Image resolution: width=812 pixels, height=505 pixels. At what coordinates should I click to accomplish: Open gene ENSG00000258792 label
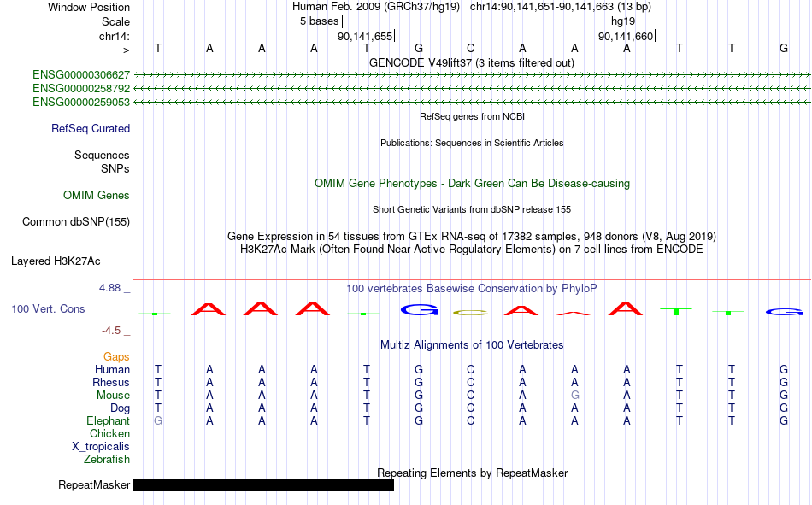pyautogui.click(x=81, y=89)
